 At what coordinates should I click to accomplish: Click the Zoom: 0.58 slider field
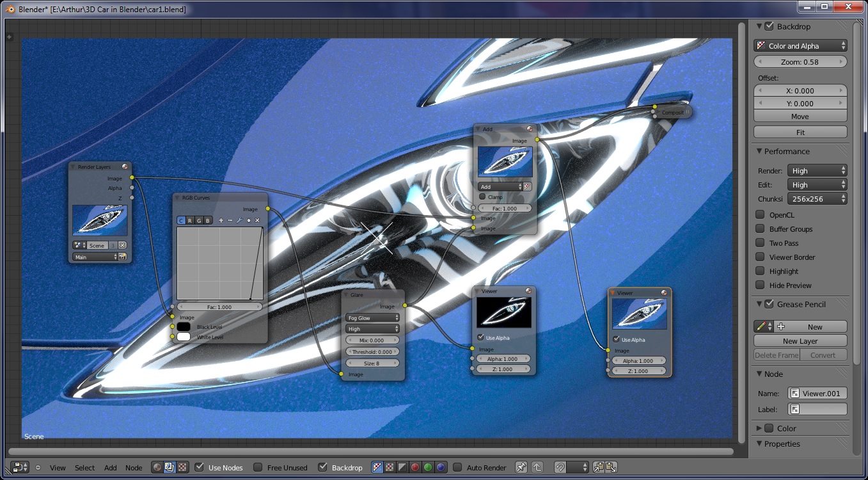(x=800, y=62)
